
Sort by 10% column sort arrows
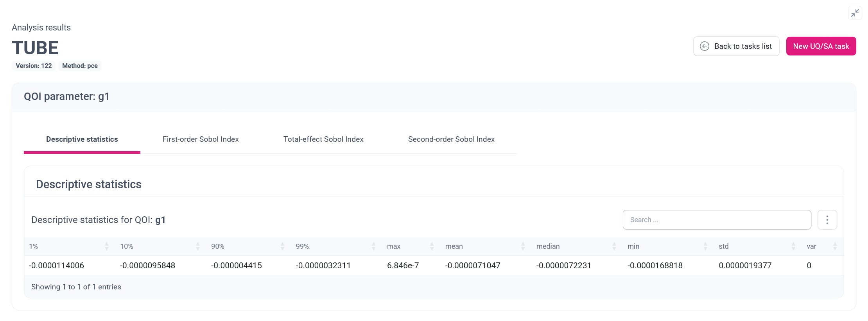pos(198,246)
